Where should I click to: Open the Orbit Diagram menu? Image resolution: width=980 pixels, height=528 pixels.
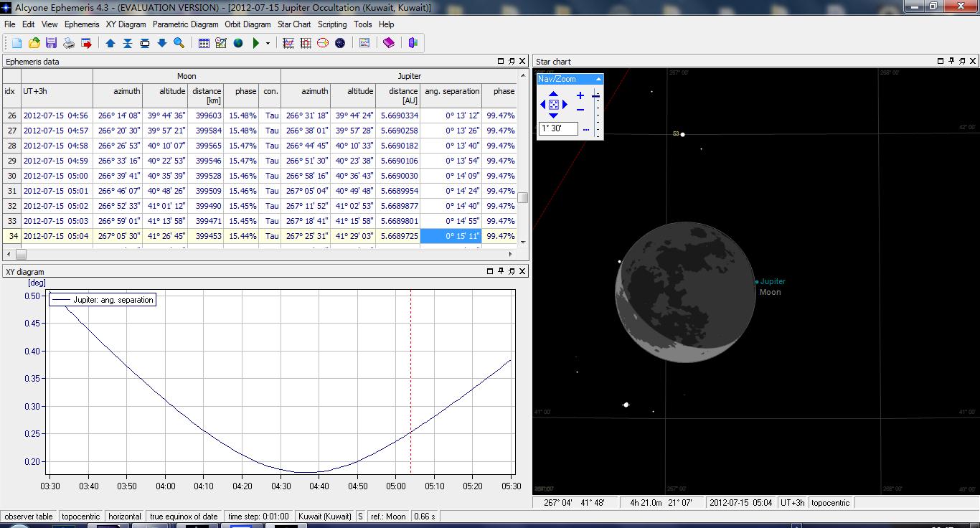tap(248, 24)
